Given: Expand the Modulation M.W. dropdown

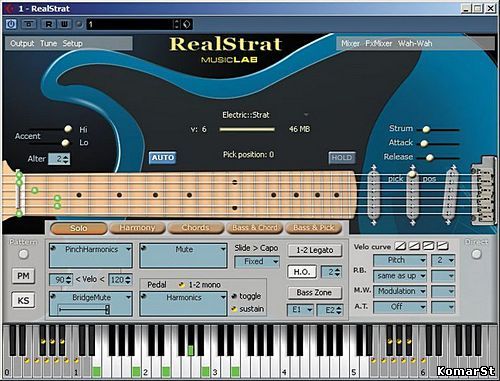Looking at the screenshot, I should pyautogui.click(x=400, y=291).
